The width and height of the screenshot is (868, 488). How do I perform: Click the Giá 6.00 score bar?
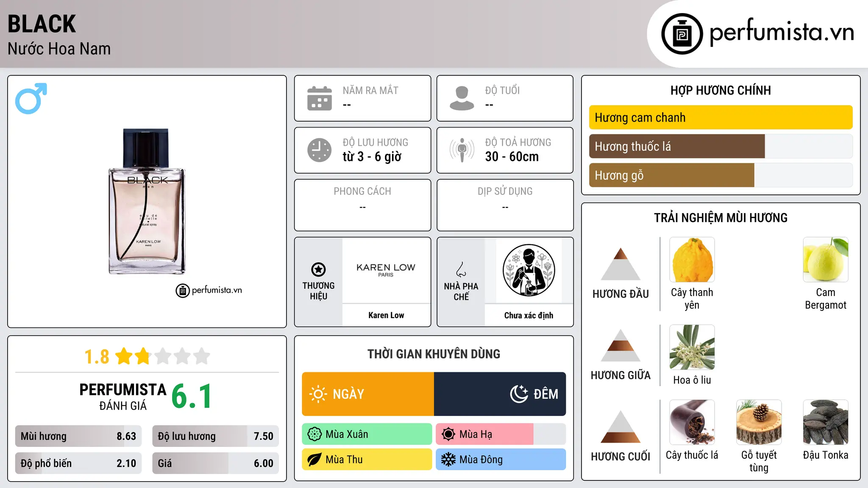[x=216, y=463]
